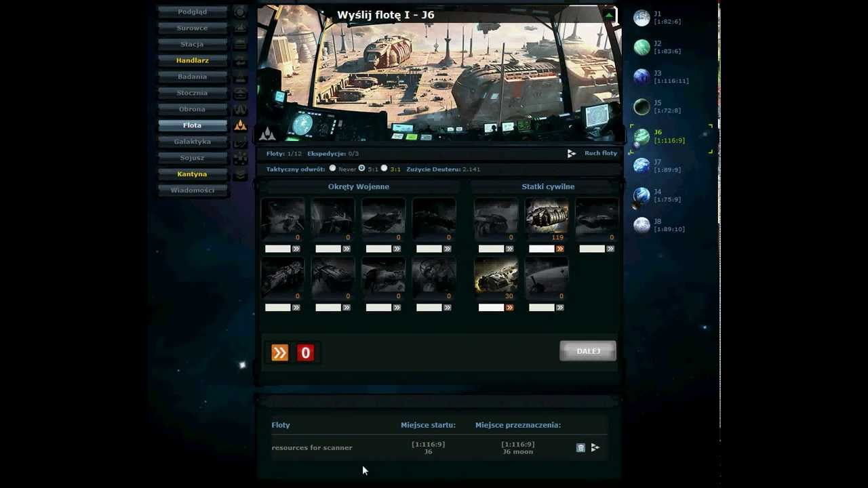Click the orange fleet icon next to Flota
868x488 pixels.
240,125
